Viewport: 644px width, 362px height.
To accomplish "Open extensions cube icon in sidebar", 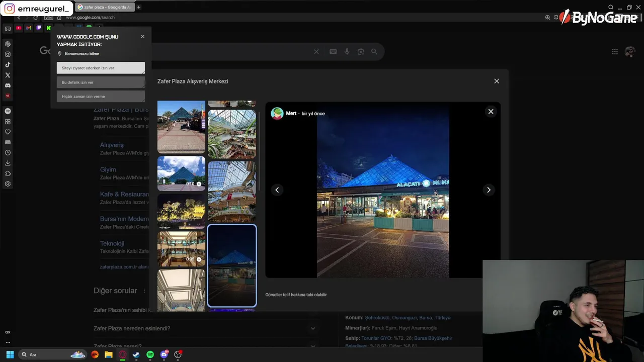I will tap(8, 173).
